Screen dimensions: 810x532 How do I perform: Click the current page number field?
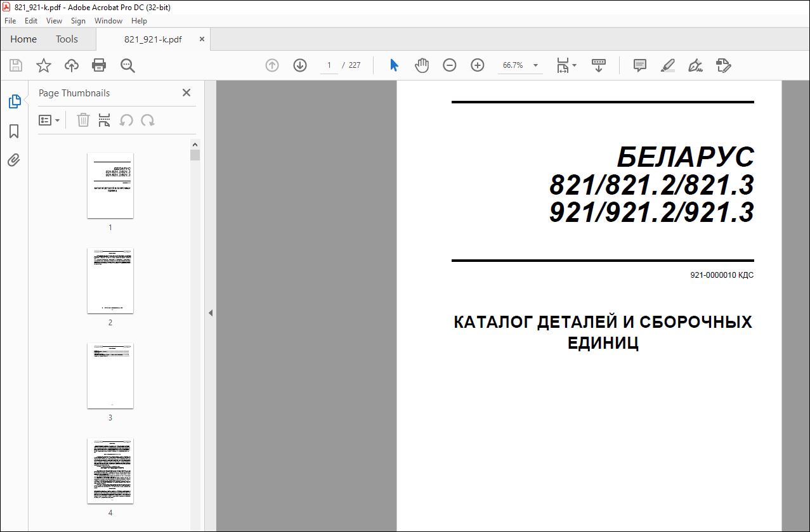pyautogui.click(x=329, y=65)
